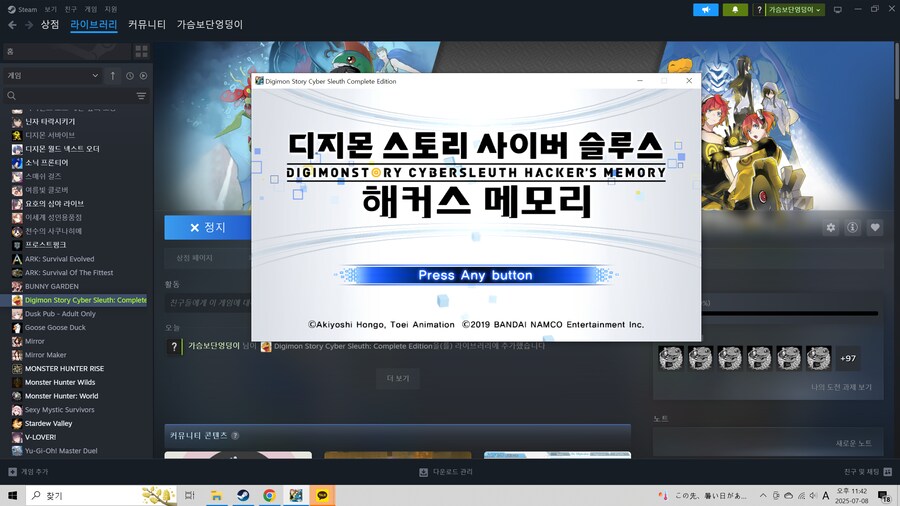Add game to favorites heart icon

[875, 228]
